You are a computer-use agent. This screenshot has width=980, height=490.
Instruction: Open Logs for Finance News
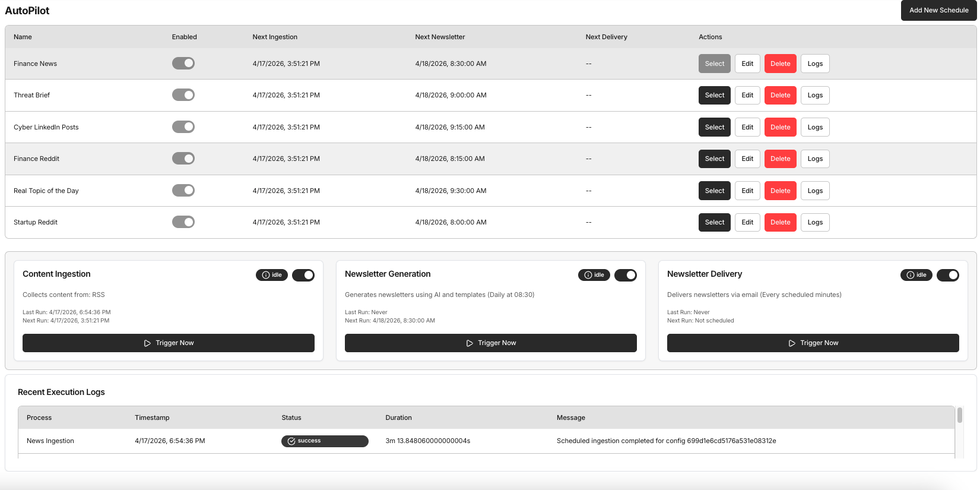(815, 64)
